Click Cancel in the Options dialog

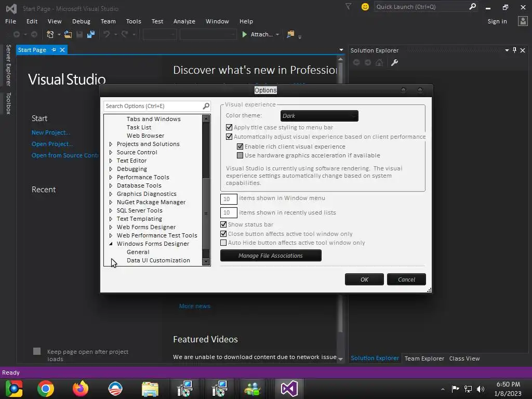406,280
